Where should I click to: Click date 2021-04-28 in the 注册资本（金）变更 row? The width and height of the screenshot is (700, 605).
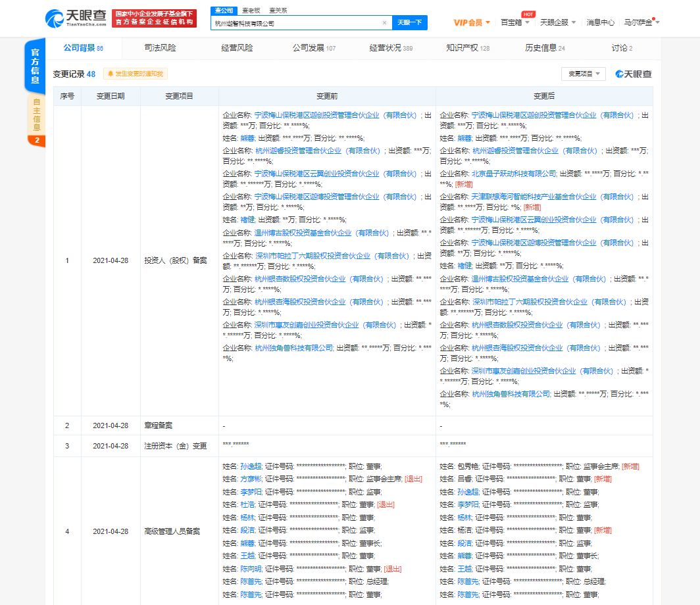111,446
